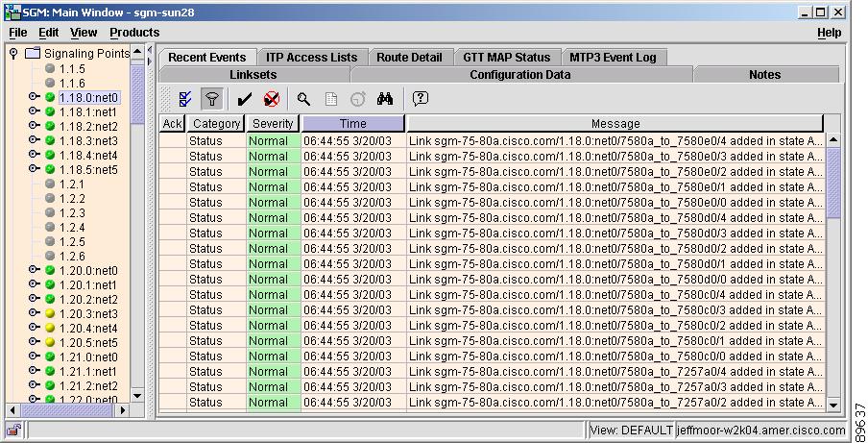The height and width of the screenshot is (443, 868).
Task: Click grey status ball beside 1.2.1
Action: pos(50,184)
